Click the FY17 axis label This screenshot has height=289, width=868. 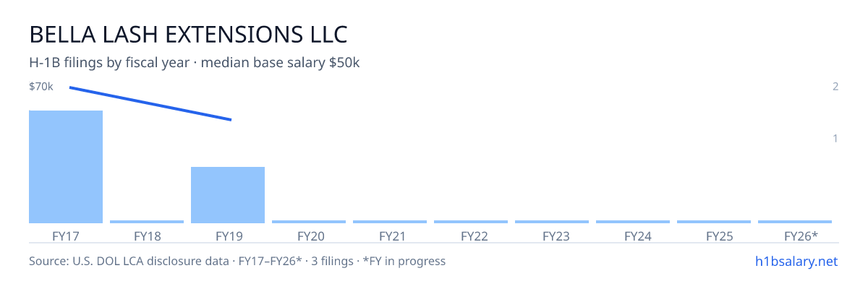tap(66, 236)
